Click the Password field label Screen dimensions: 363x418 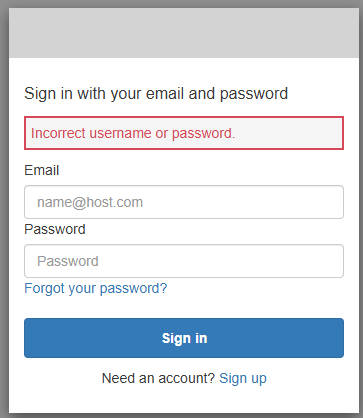point(55,229)
